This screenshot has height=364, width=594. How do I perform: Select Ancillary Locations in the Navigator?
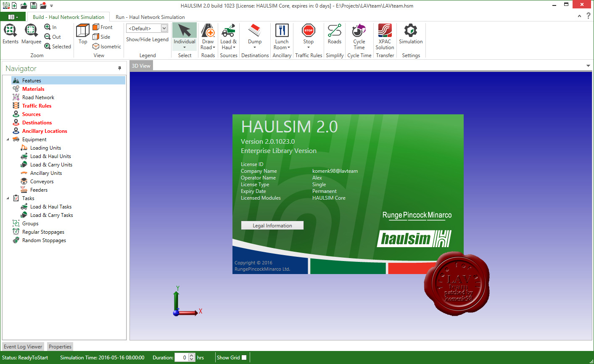coord(45,131)
